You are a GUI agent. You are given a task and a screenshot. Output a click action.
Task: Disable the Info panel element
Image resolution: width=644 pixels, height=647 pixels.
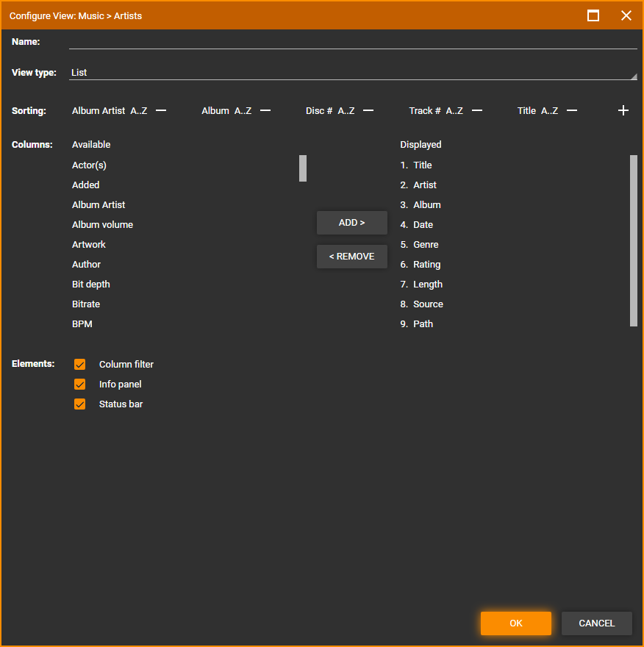tap(80, 385)
